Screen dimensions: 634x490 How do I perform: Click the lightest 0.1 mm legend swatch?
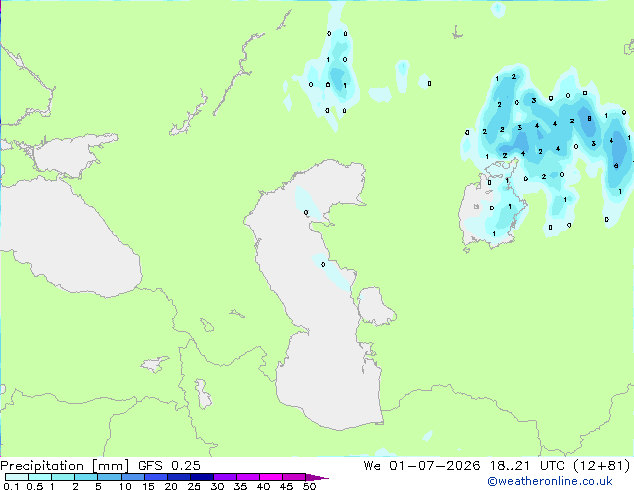coord(17,477)
